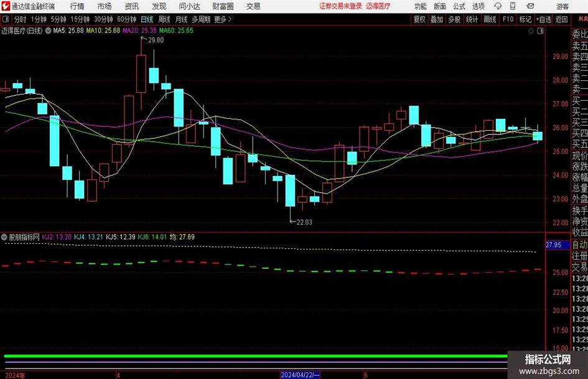Image resolution: width=588 pixels, height=379 pixels.
Task: Open the mail messages icon
Action: 530,6
